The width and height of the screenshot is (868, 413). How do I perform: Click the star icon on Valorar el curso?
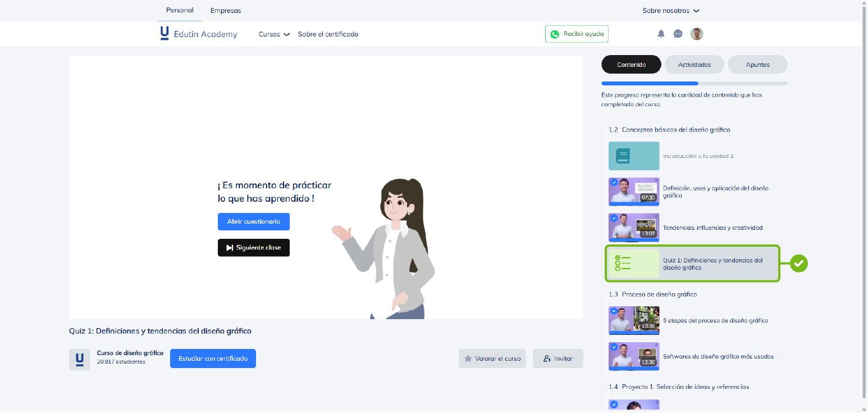click(468, 358)
